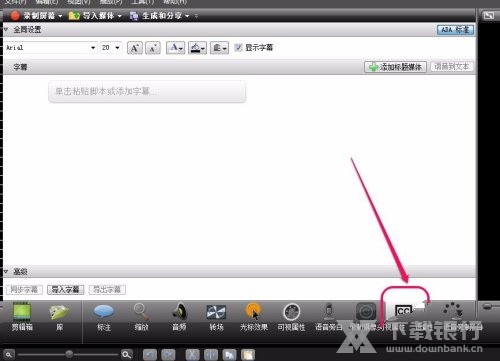Click the slider handle beside the black preview
This screenshot has height=361, width=500.
click(x=487, y=306)
